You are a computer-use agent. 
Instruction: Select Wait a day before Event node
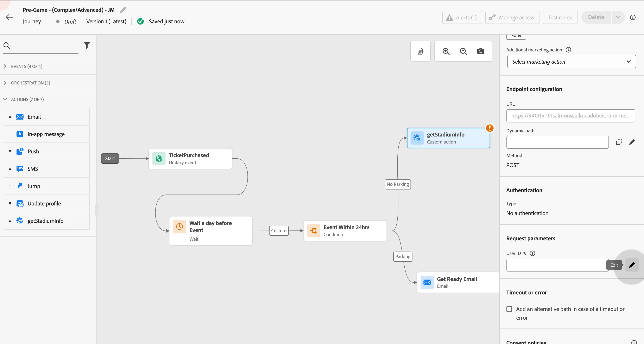coord(211,231)
